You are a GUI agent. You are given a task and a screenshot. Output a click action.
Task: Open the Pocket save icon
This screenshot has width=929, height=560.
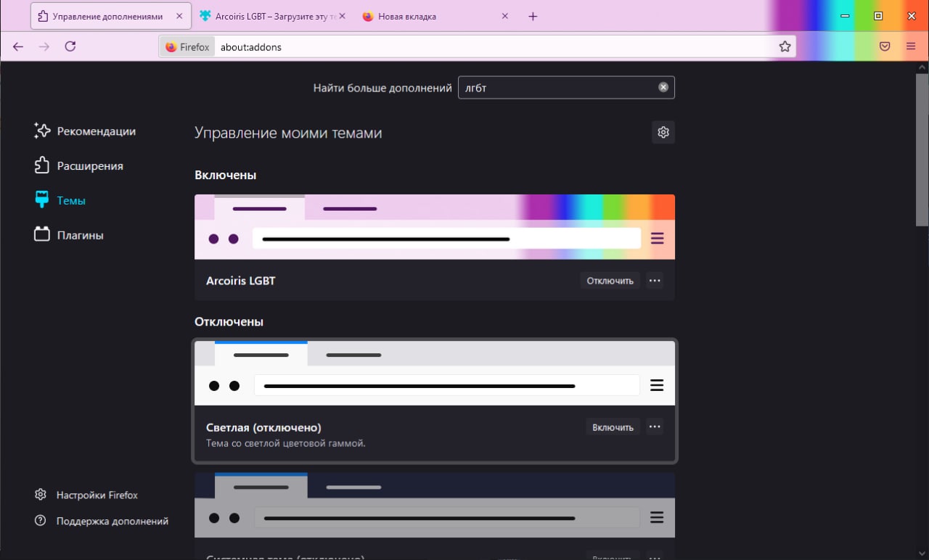[885, 46]
